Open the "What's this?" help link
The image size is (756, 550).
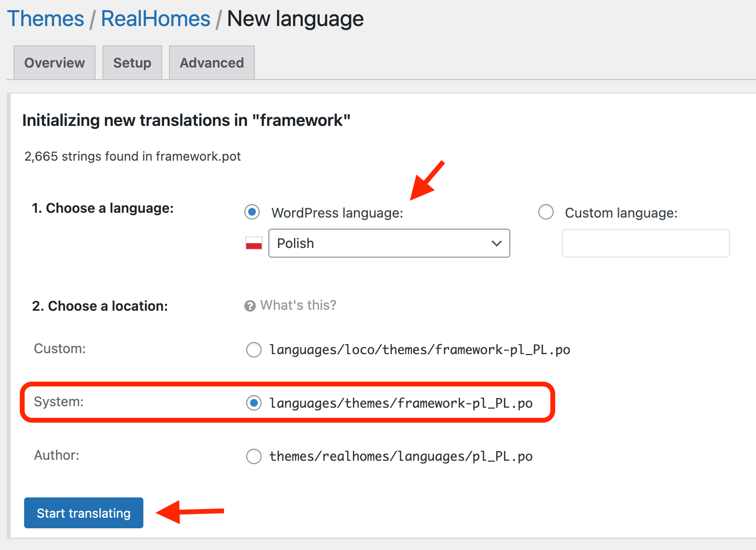coord(298,305)
